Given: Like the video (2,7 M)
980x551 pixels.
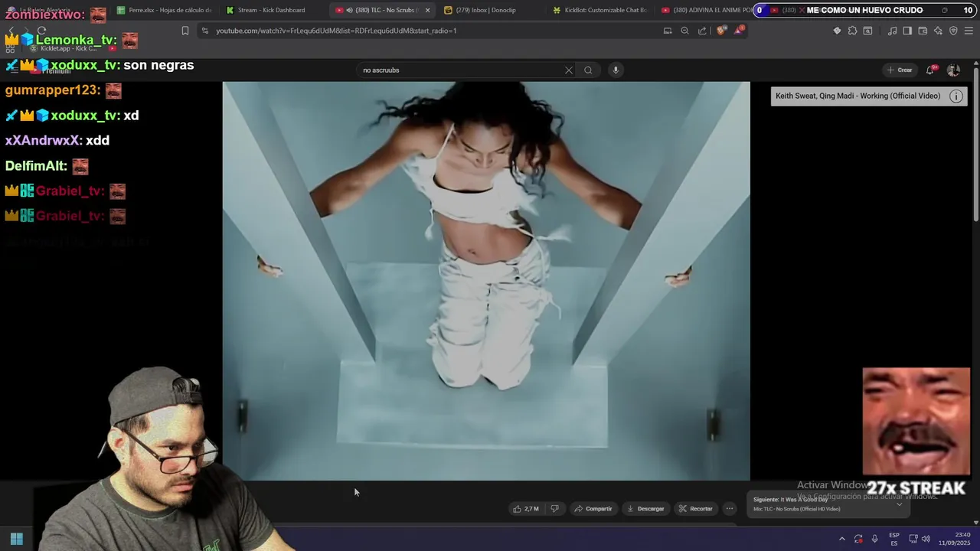Looking at the screenshot, I should click(x=526, y=508).
